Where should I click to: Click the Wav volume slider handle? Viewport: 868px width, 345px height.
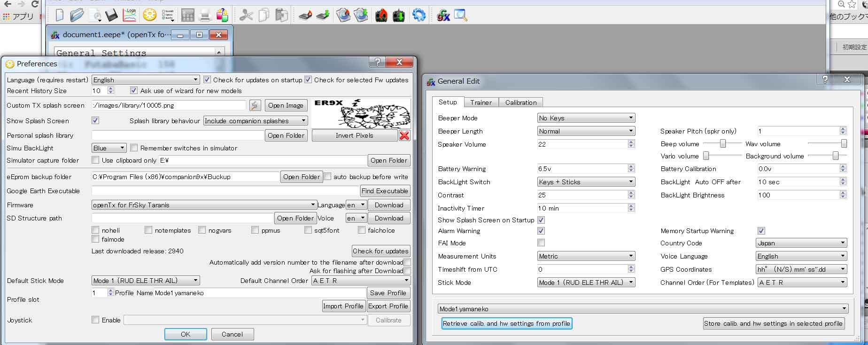pos(844,144)
